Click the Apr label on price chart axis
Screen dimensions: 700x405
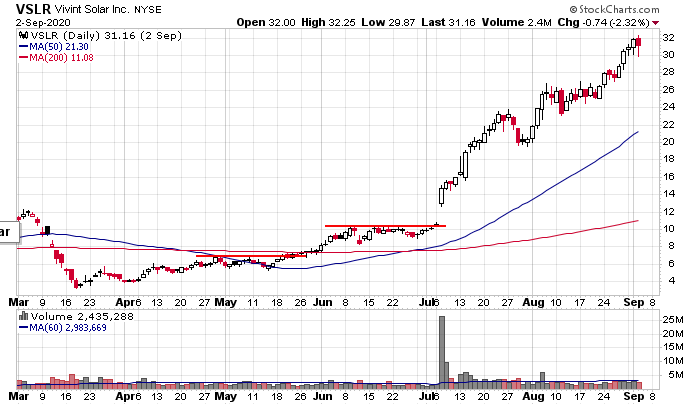[125, 302]
